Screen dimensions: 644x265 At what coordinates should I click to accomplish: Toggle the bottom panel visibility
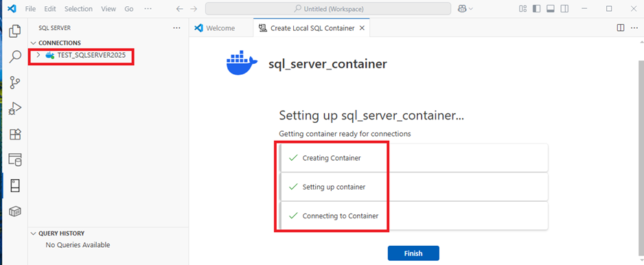551,9
